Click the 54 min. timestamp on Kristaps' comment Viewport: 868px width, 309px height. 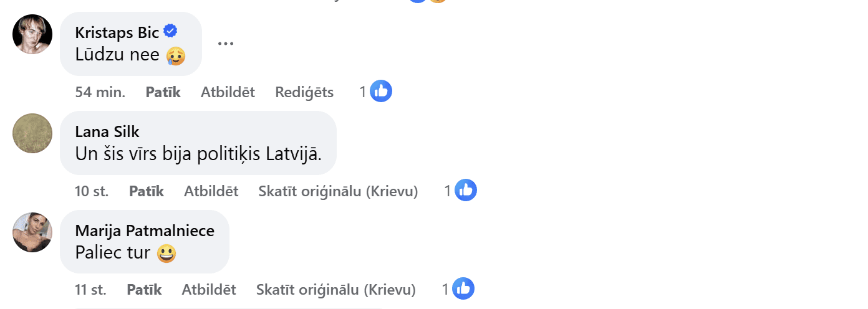[100, 92]
